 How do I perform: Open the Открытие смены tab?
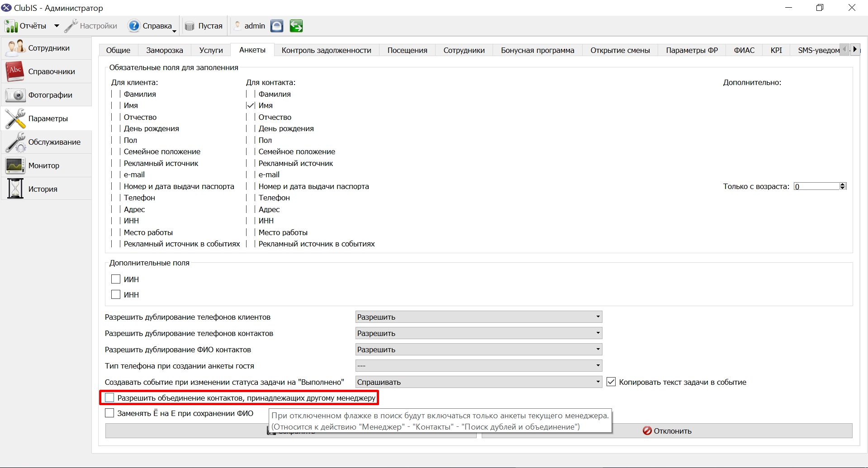tap(620, 50)
